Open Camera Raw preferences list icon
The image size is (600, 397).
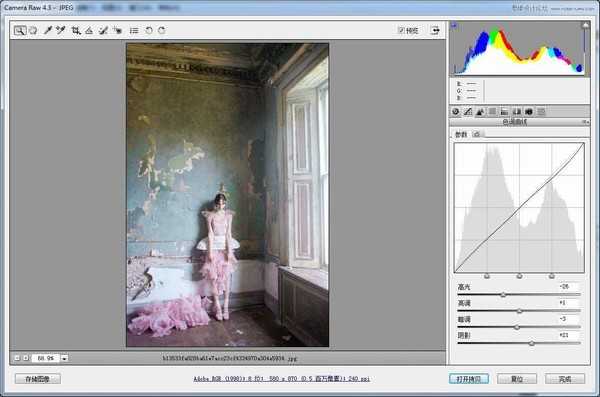134,31
